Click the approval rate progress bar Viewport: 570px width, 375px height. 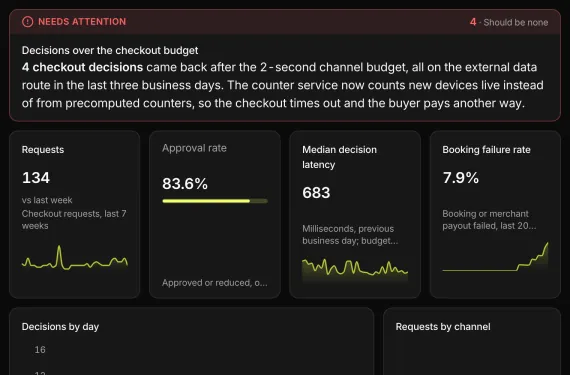(215, 201)
